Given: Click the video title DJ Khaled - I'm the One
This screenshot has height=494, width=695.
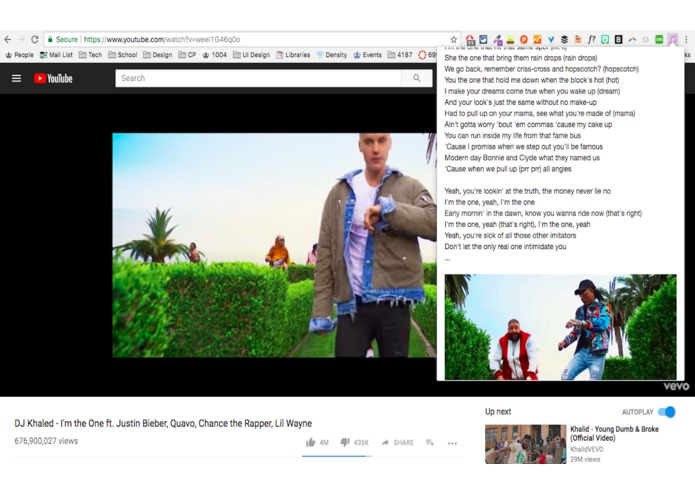Looking at the screenshot, I should (163, 423).
